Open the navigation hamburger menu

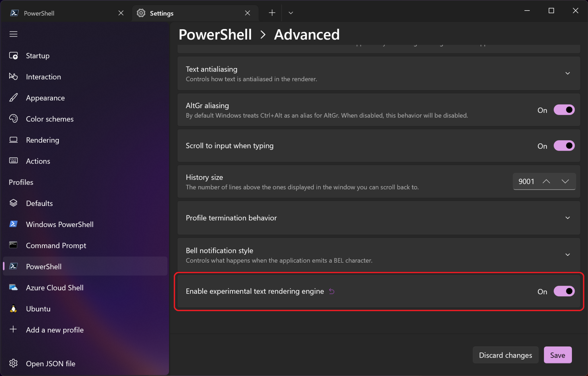coord(13,34)
